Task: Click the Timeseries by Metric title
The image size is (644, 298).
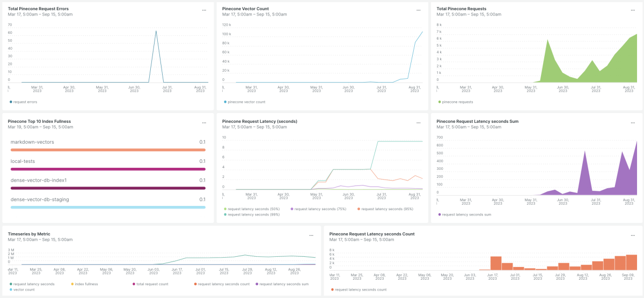Action: [29, 234]
